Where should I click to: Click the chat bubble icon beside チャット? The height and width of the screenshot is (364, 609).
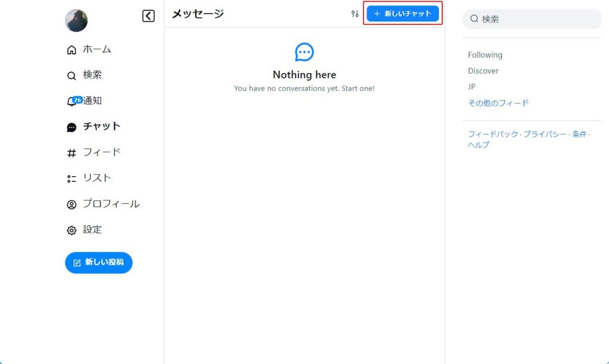pyautogui.click(x=71, y=127)
